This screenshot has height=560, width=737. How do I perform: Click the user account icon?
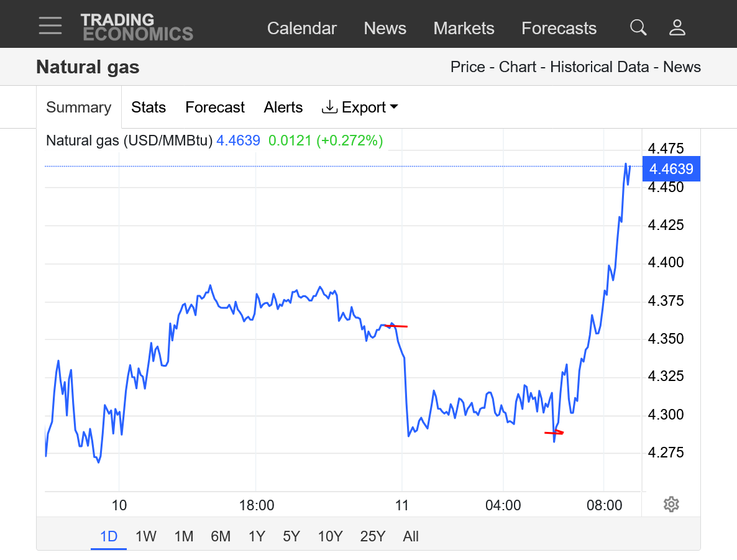click(x=677, y=27)
